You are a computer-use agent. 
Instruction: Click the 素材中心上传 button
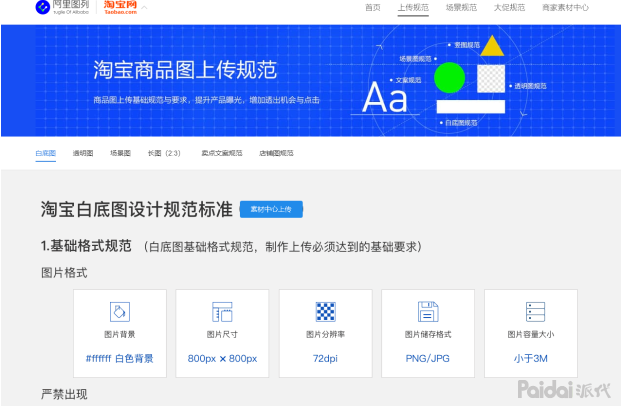click(x=271, y=209)
